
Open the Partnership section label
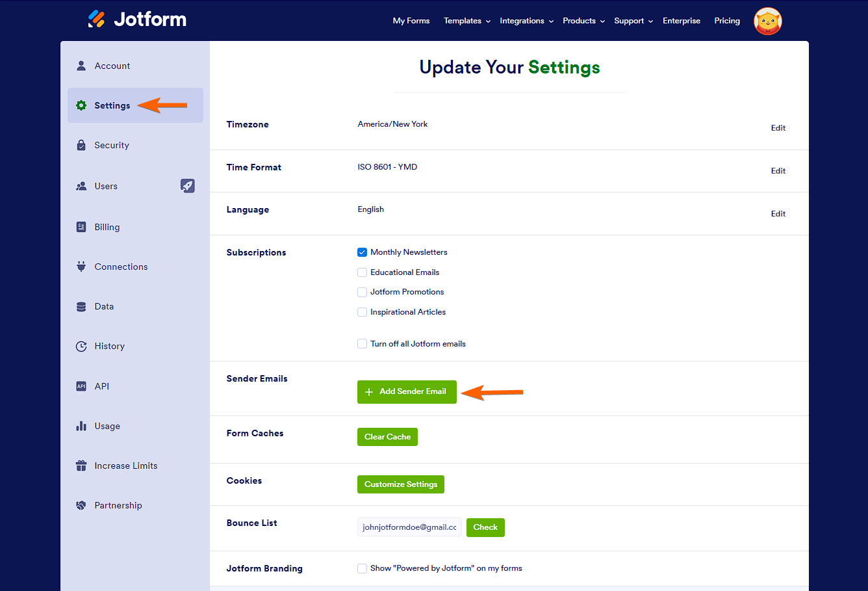coord(118,505)
